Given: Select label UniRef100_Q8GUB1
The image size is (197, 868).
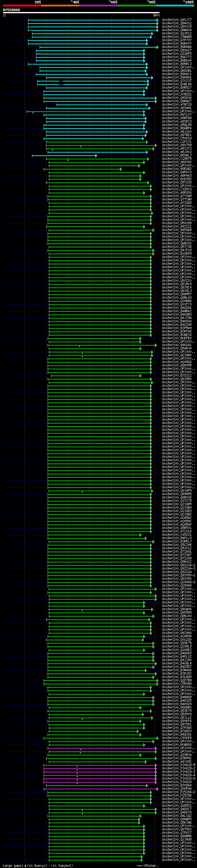Looking at the screenshot, I should pos(177,71).
